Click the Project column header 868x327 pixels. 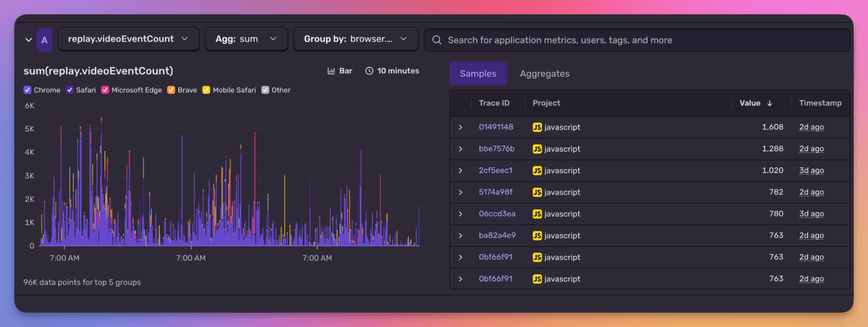[546, 103]
